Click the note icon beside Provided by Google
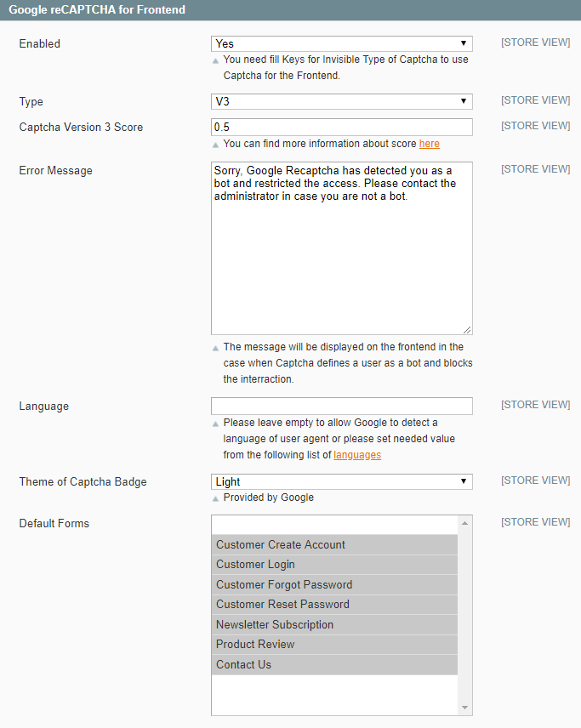581x728 pixels. pos(217,498)
